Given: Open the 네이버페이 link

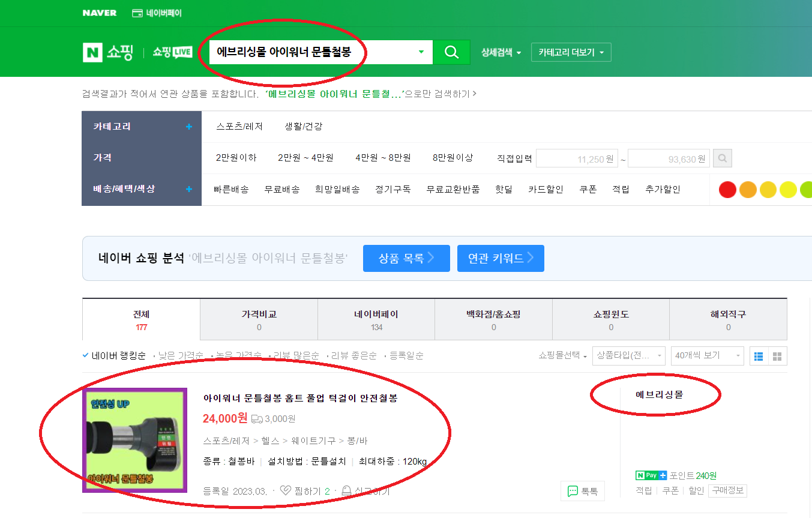Looking at the screenshot, I should click(157, 13).
